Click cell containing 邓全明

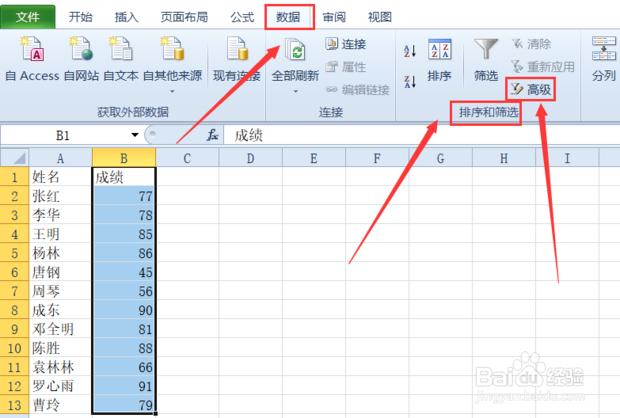click(60, 329)
